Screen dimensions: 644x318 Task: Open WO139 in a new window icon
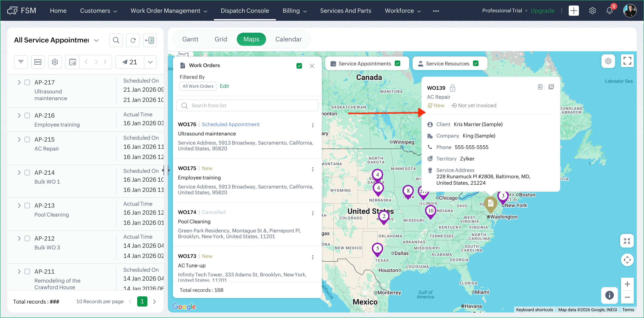click(x=551, y=87)
